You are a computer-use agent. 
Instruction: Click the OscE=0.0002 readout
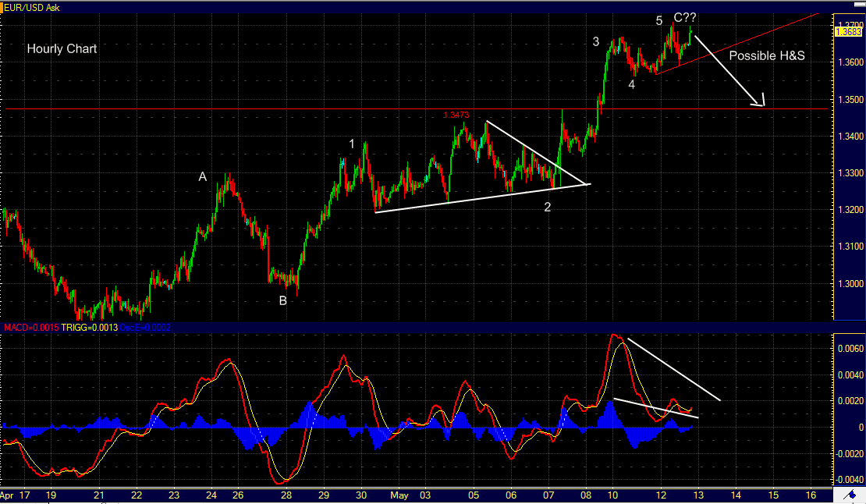click(x=144, y=328)
